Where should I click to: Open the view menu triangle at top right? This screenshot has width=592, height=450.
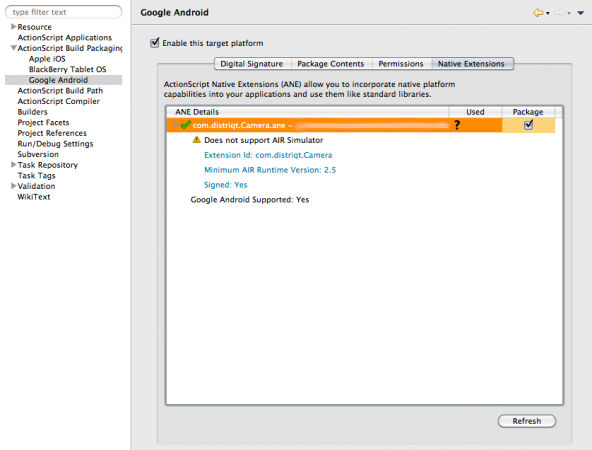[x=581, y=13]
